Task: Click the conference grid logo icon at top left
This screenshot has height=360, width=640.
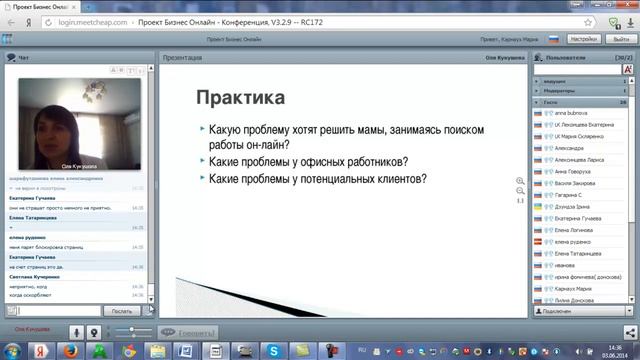Action: (x=7, y=39)
